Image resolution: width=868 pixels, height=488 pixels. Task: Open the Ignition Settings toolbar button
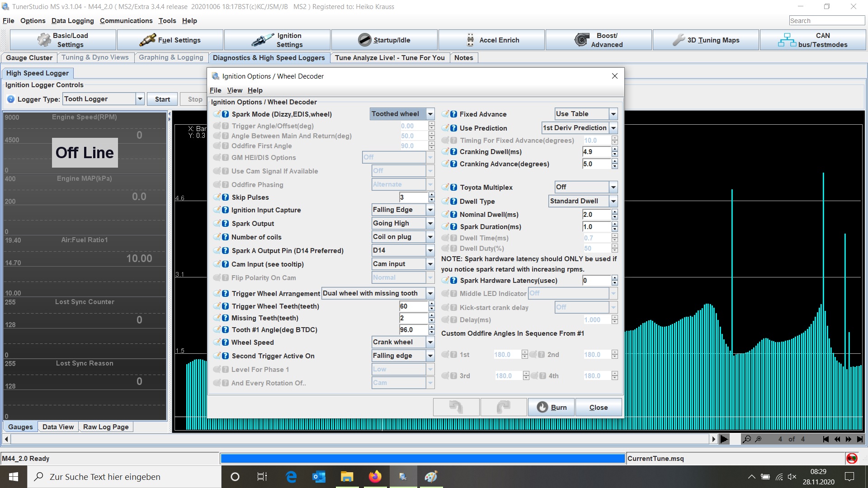(x=277, y=40)
